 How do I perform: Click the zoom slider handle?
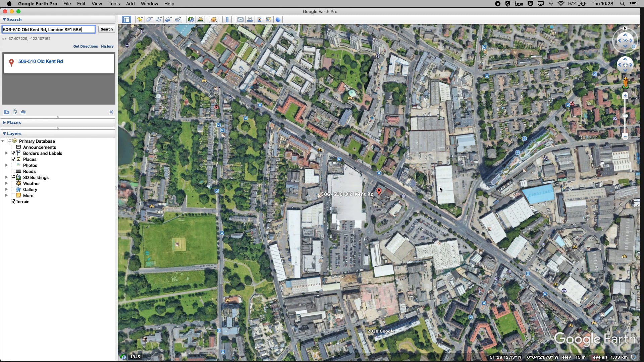point(625,116)
